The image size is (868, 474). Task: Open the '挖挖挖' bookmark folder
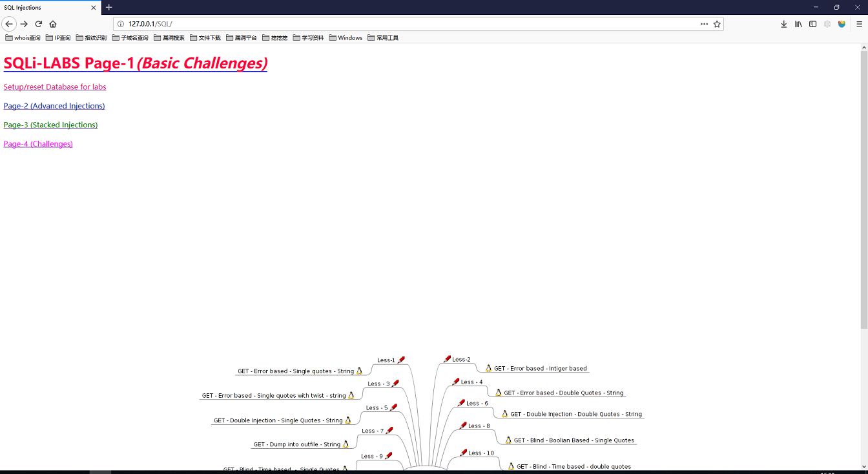(x=274, y=37)
